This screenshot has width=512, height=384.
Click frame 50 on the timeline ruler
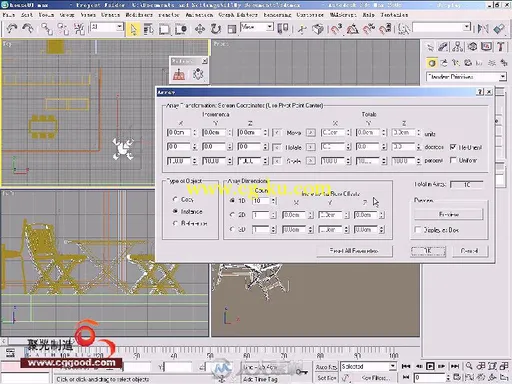coord(210,355)
